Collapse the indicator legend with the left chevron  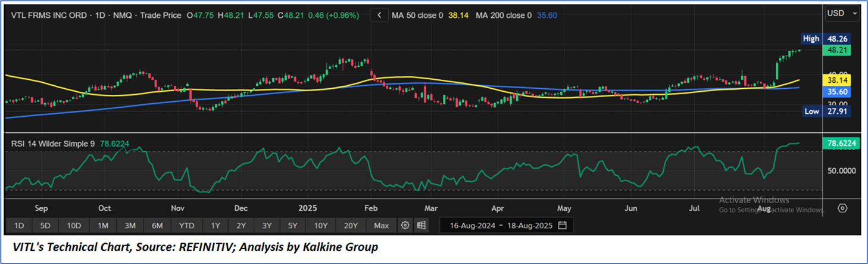379,15
